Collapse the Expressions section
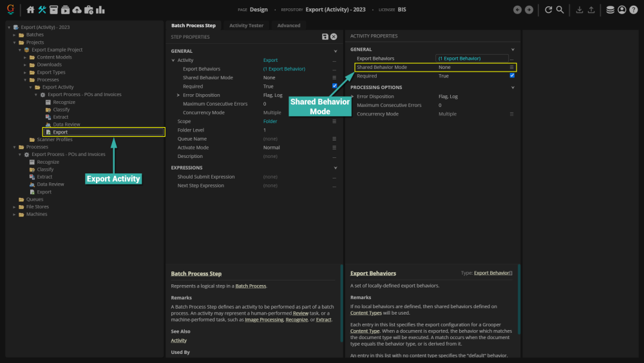Image resolution: width=644 pixels, height=363 pixels. tap(336, 168)
